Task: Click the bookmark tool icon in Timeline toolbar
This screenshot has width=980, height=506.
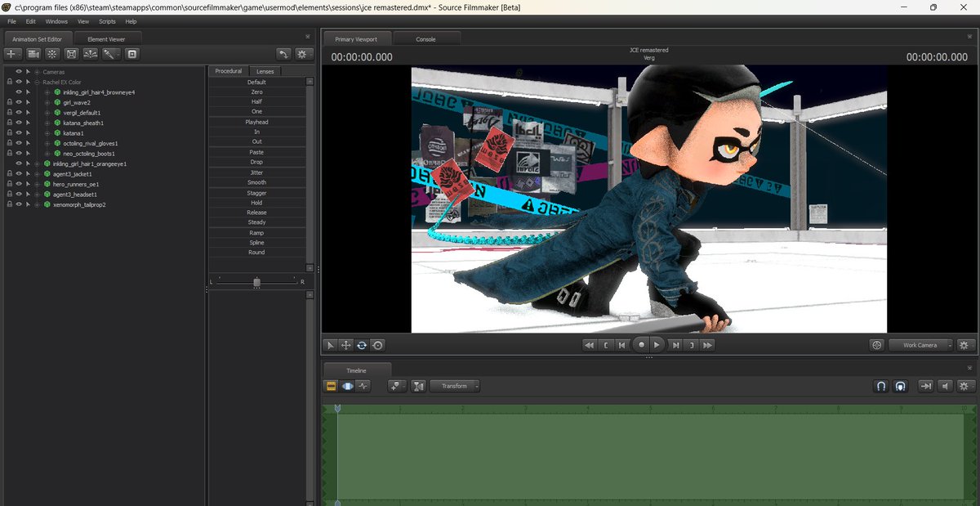Action: point(398,386)
